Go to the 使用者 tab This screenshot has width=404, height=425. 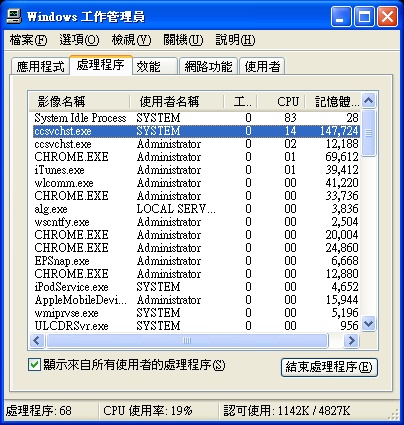tap(262, 66)
